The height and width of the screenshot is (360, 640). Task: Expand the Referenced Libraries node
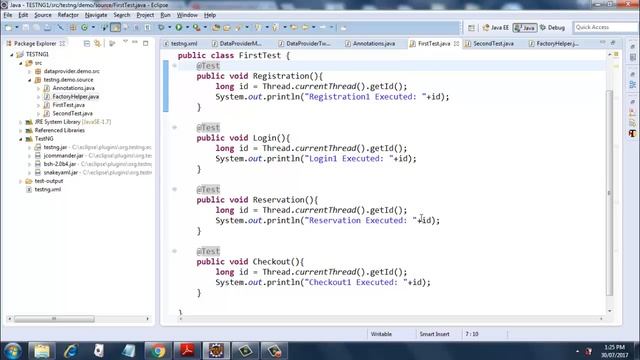pos(20,131)
